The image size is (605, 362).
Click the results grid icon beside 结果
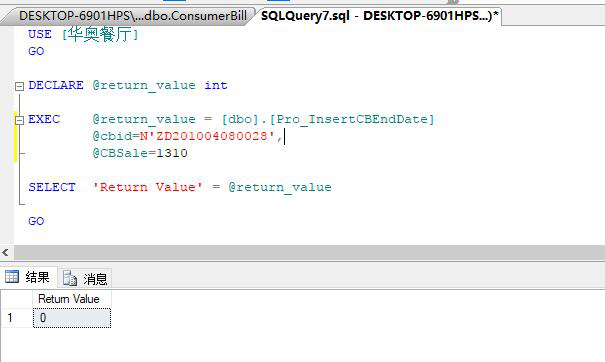12,277
